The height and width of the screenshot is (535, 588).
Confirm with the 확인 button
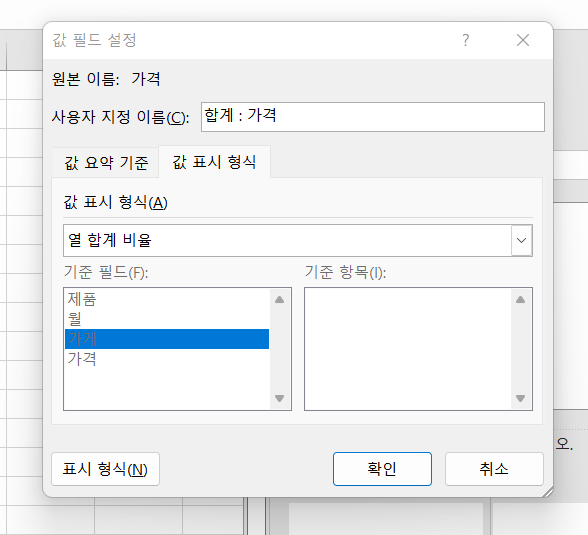pos(382,469)
